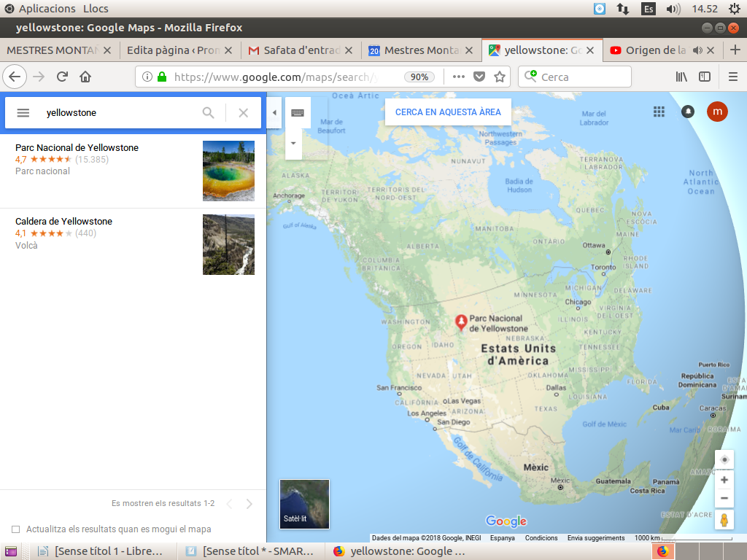Viewport: 747px width, 560px height.
Task: Open the Firefox home page
Action: (x=85, y=77)
